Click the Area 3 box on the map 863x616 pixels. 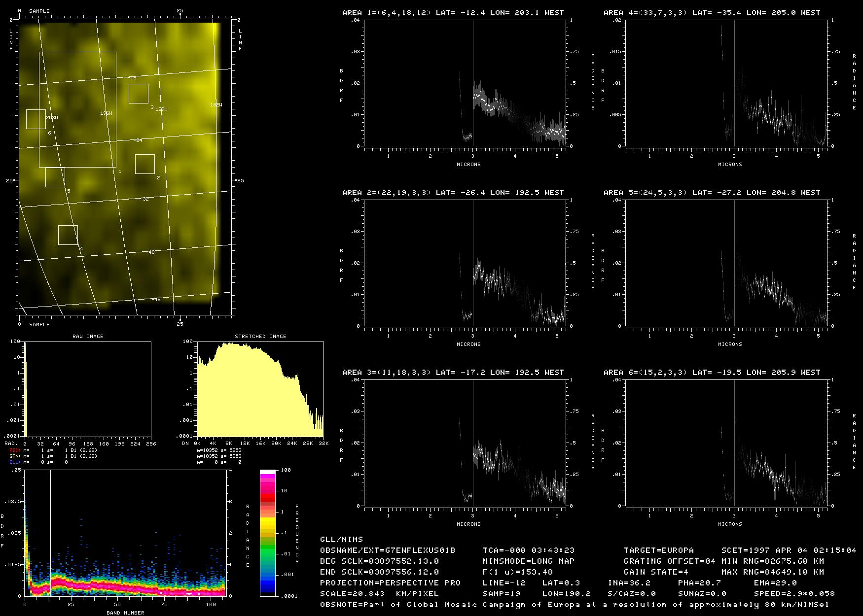pos(139,94)
